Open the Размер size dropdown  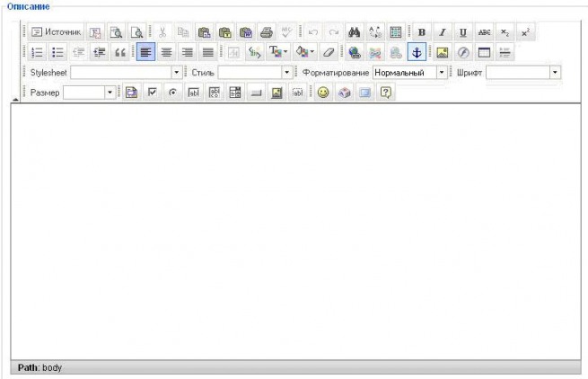pos(110,93)
